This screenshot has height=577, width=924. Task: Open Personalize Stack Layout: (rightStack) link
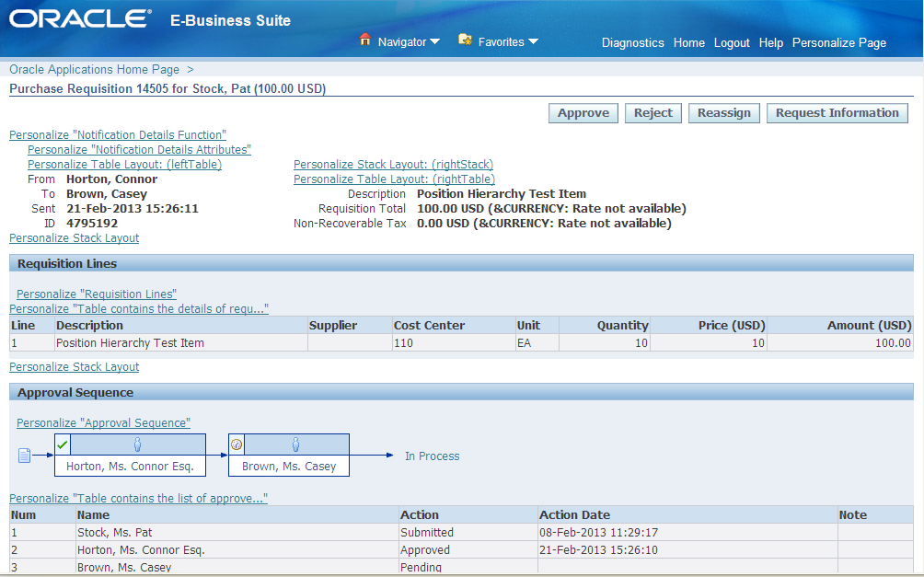394,165
